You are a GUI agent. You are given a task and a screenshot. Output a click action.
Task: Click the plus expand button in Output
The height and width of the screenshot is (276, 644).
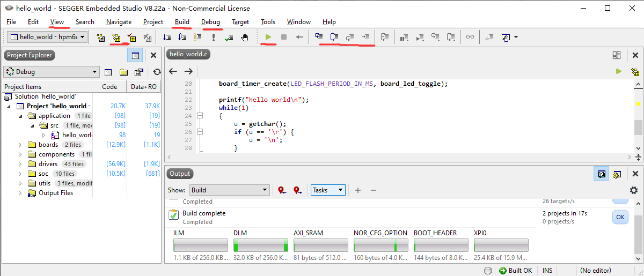pyautogui.click(x=358, y=190)
